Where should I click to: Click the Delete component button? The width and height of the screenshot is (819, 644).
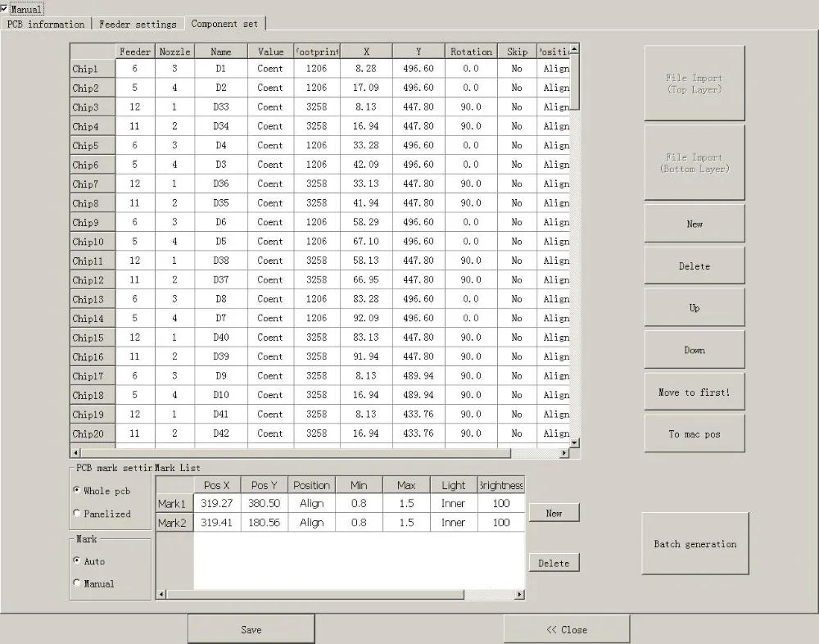(x=695, y=266)
